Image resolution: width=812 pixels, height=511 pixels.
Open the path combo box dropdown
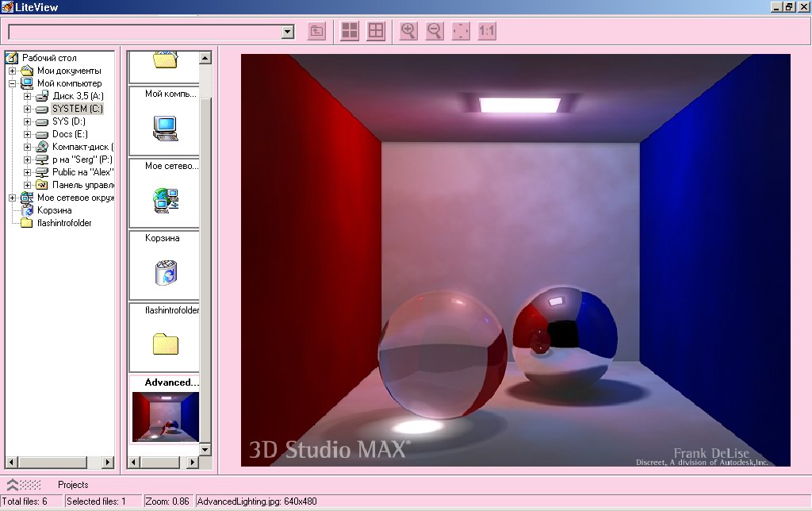[288, 32]
